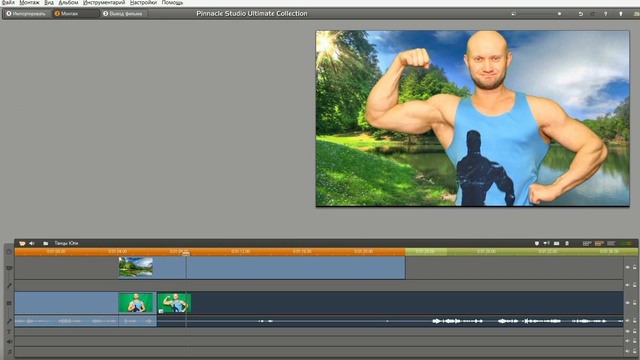Toggle lock of the music track
640x360 pixels.
[635, 351]
